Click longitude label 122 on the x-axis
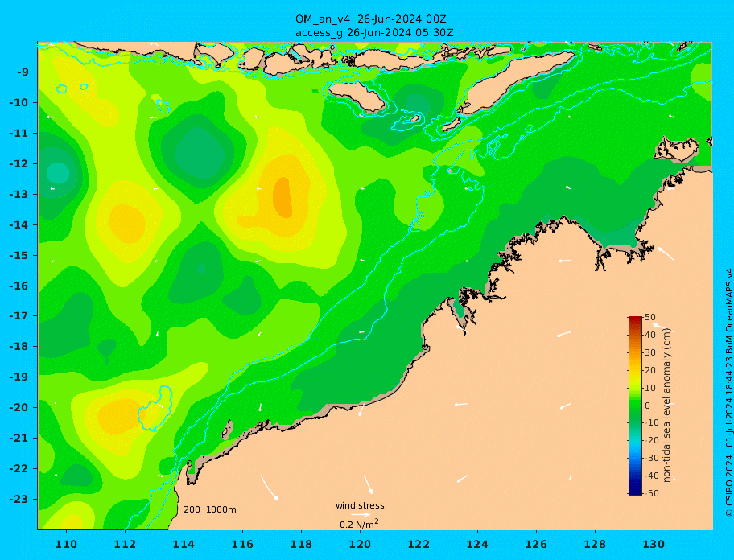Viewport: 734px width, 560px height. pyautogui.click(x=419, y=545)
